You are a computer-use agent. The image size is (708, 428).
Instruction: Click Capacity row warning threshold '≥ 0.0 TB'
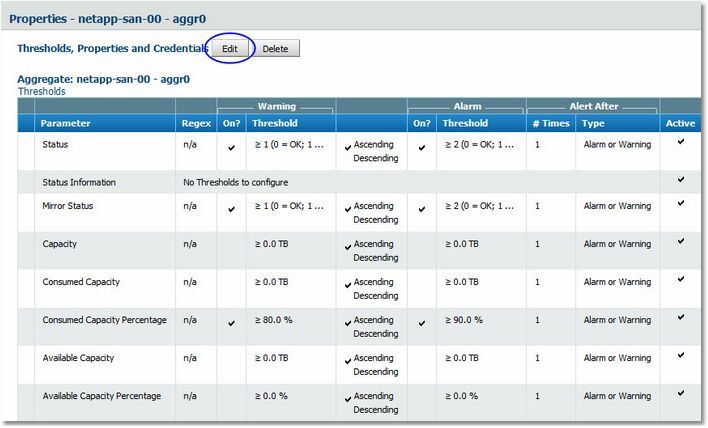click(271, 244)
